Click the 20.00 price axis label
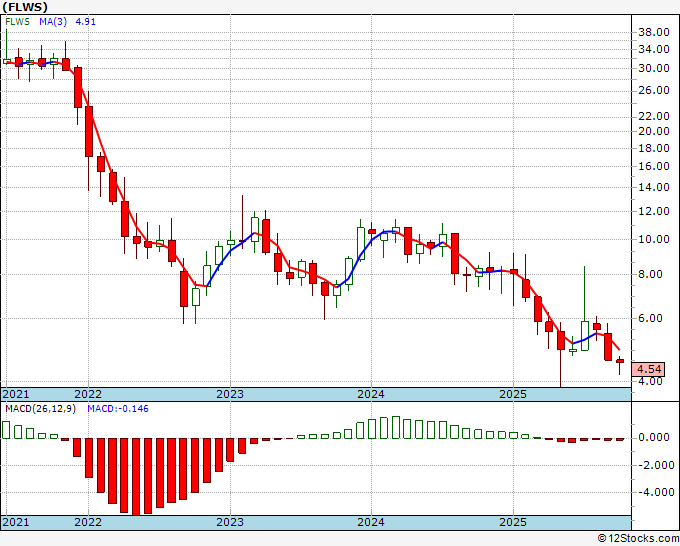 pos(654,131)
